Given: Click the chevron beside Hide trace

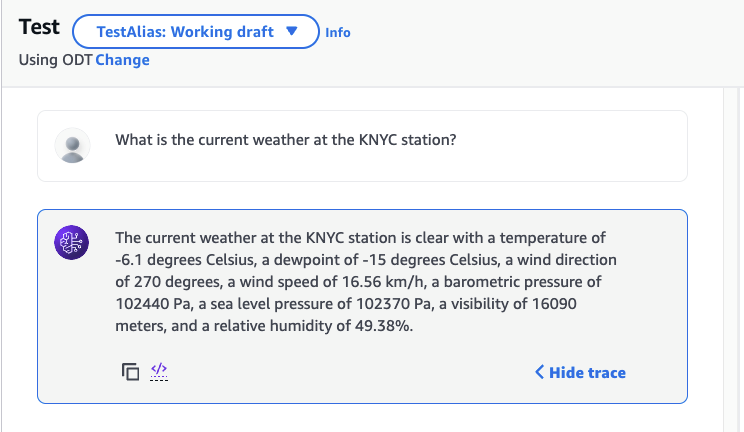Looking at the screenshot, I should pos(540,373).
